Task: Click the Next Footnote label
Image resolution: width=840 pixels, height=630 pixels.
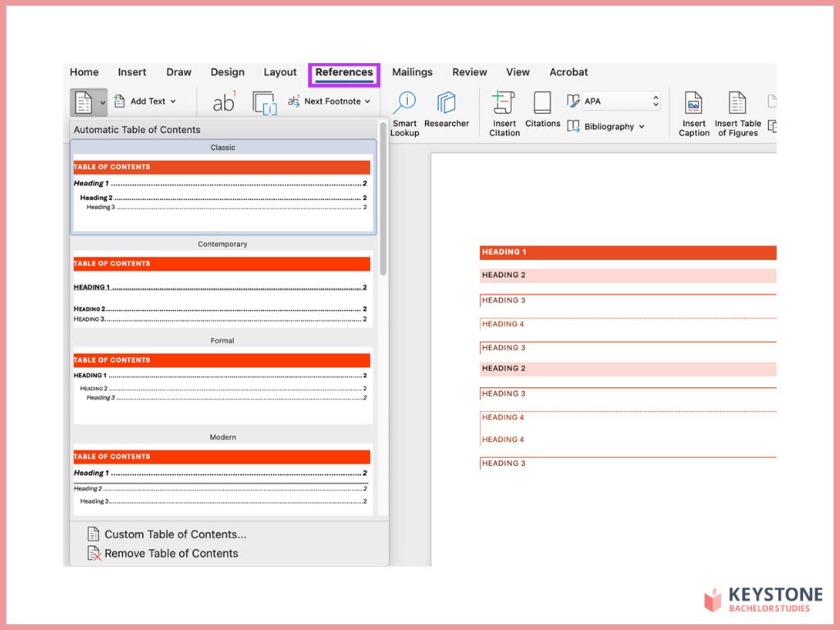Action: tap(332, 101)
